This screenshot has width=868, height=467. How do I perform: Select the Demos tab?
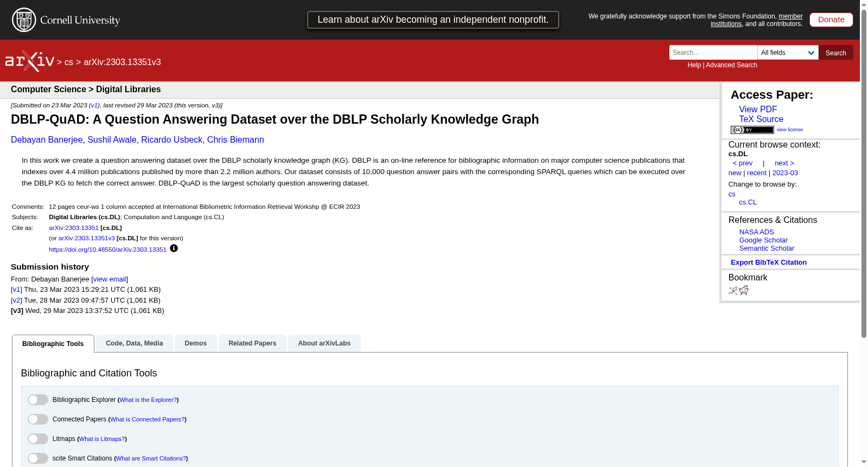tap(196, 343)
